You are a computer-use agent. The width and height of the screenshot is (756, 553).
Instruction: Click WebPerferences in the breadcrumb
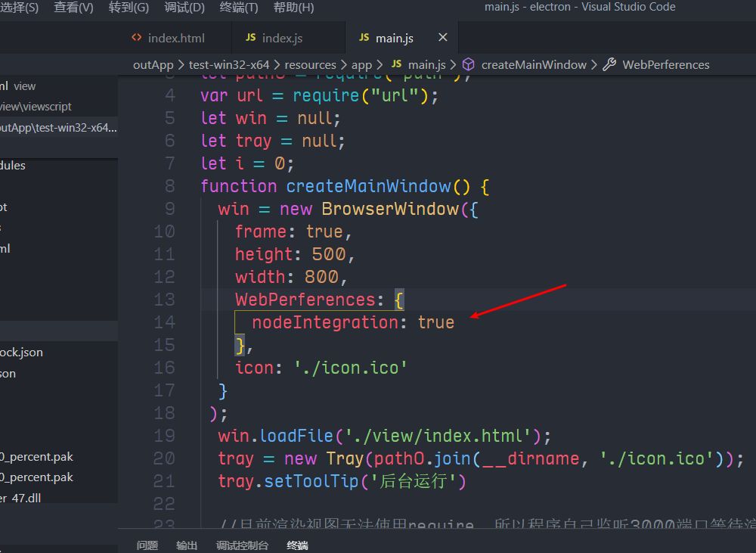(x=666, y=64)
